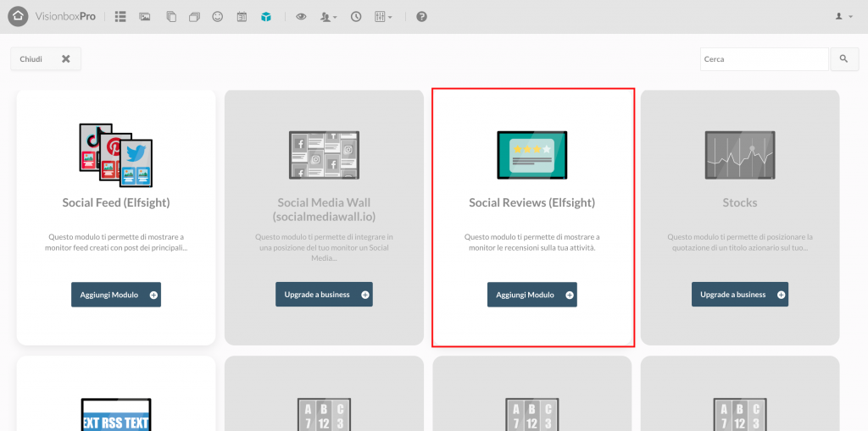Click the RSS text module thumbnail
The image size is (868, 431).
116,415
